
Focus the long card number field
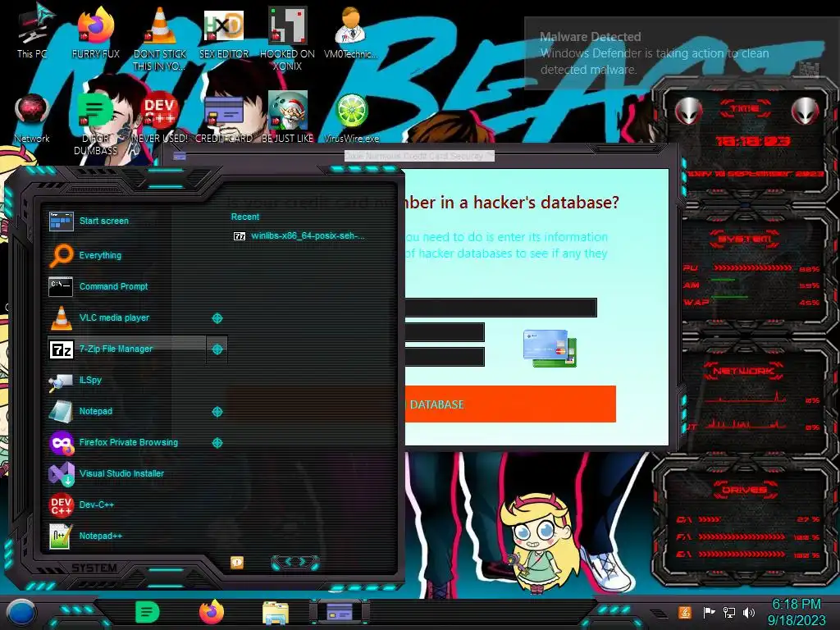tap(501, 308)
